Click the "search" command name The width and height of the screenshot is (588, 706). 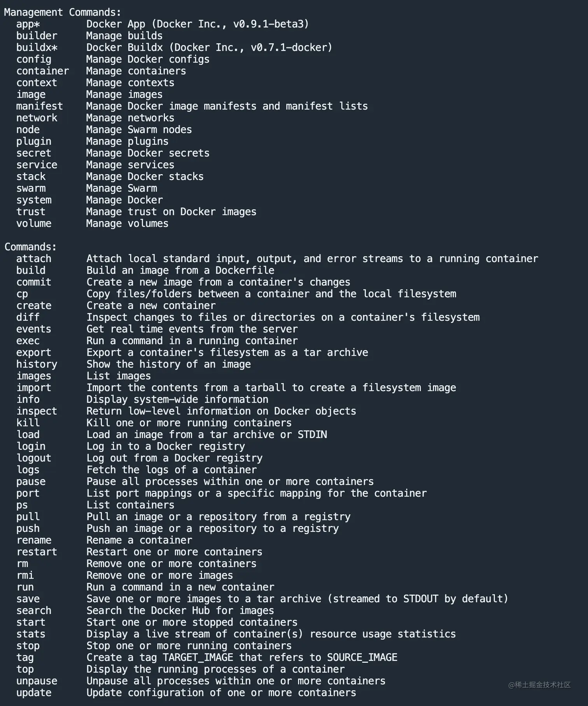[x=34, y=611]
